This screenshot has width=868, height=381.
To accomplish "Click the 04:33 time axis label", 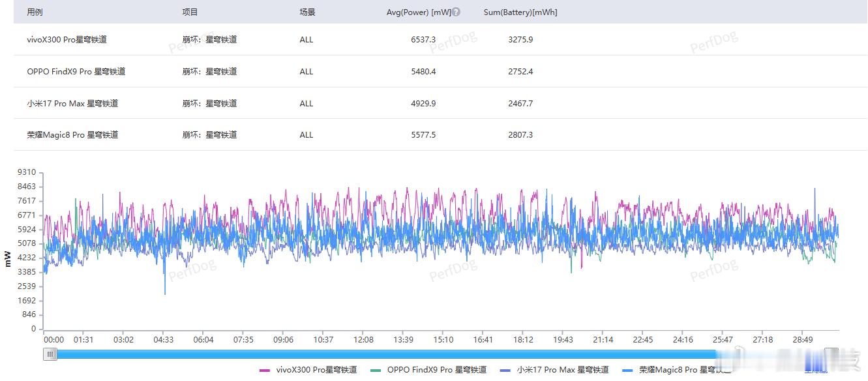I will pyautogui.click(x=163, y=340).
